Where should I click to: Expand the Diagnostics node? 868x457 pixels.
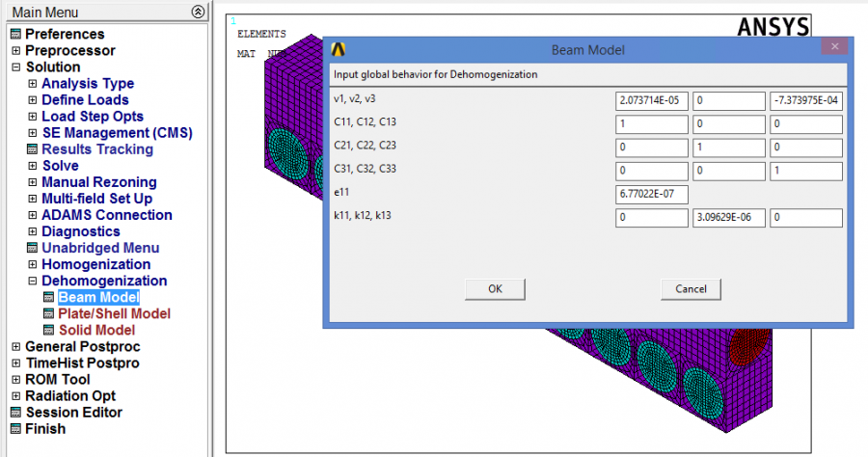click(33, 231)
